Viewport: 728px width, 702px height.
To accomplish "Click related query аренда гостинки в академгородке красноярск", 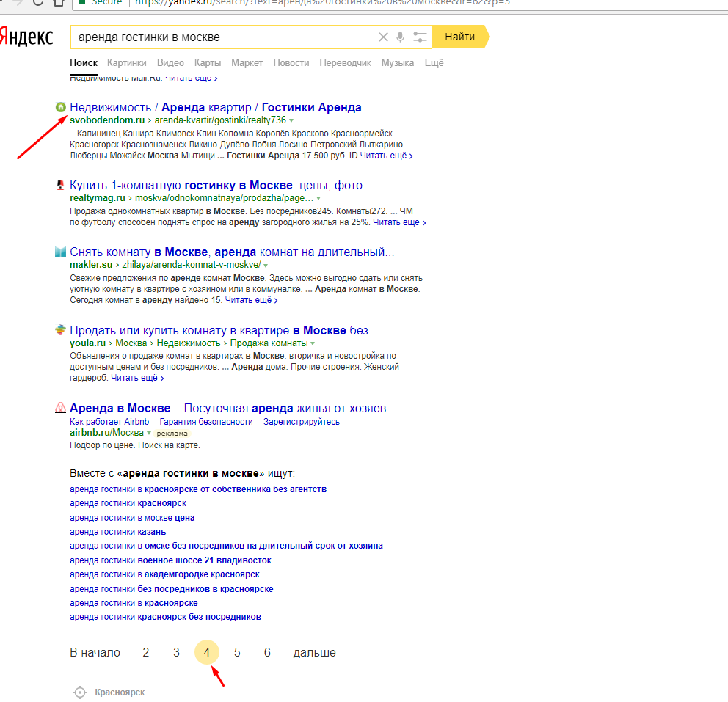I will tap(165, 574).
